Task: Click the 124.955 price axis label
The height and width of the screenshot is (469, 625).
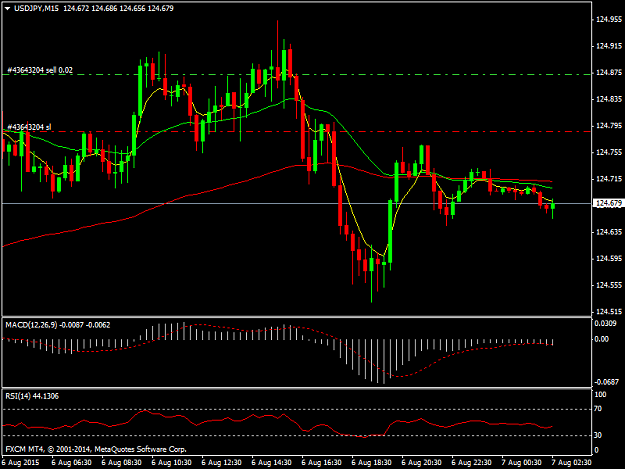Action: (x=608, y=19)
